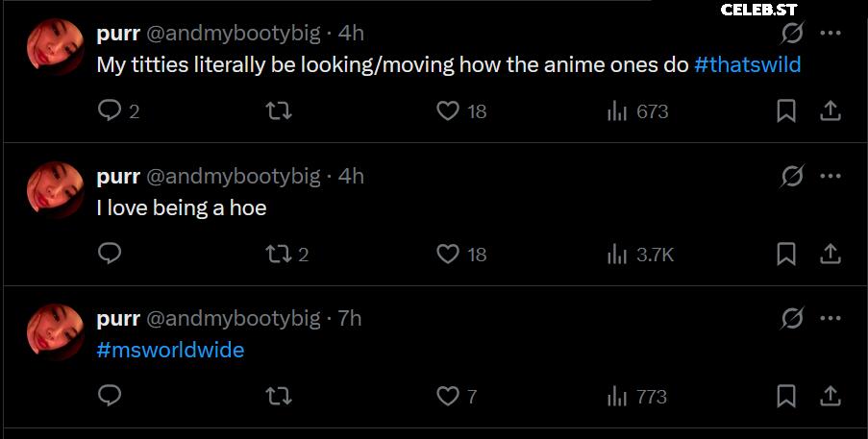The height and width of the screenshot is (439, 868).
Task: Open profile avatar on third tweet
Action: (56, 330)
